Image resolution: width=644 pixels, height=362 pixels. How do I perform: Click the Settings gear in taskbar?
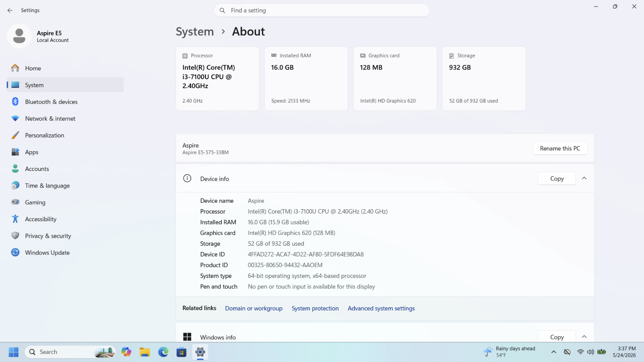coord(200,352)
